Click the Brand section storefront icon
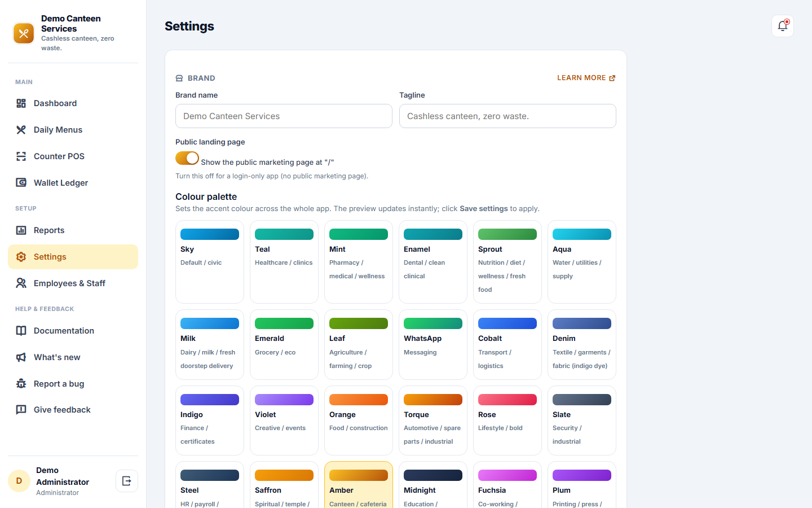This screenshot has width=812, height=508. [x=179, y=78]
